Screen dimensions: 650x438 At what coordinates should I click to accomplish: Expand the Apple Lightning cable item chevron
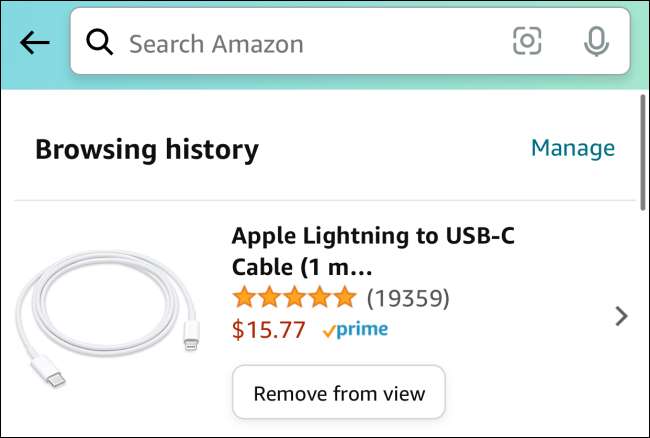tap(621, 316)
